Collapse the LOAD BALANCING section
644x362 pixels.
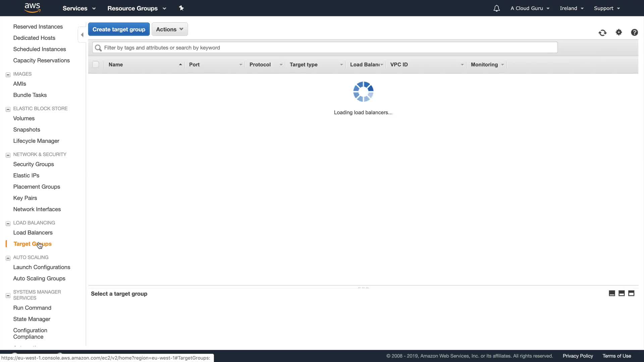(8, 223)
